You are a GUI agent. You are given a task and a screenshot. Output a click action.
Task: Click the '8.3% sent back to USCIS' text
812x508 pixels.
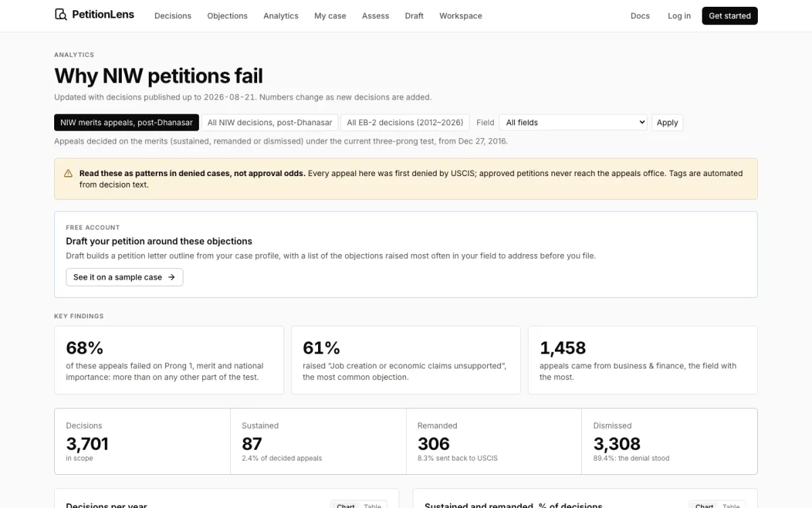[x=457, y=459]
